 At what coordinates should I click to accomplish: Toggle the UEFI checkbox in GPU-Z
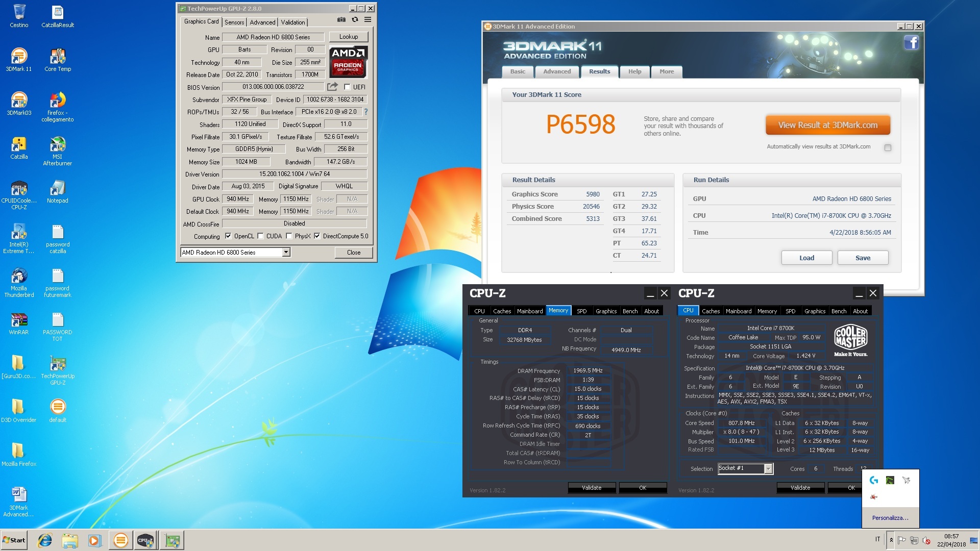347,87
